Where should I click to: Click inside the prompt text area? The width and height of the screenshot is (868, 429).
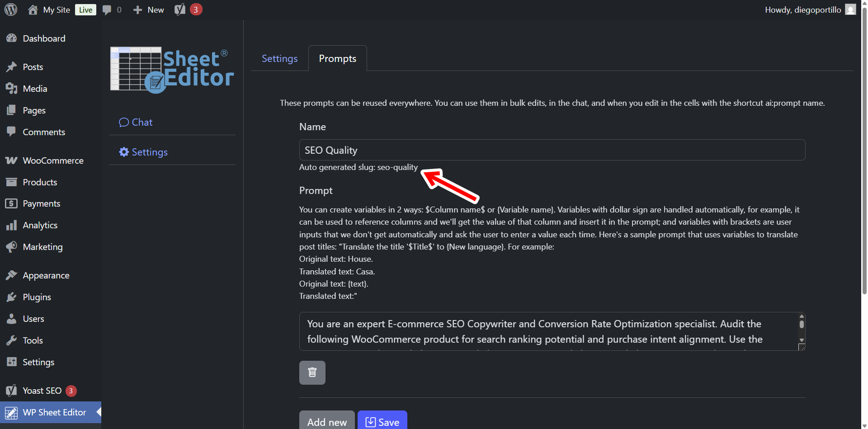[x=547, y=331]
